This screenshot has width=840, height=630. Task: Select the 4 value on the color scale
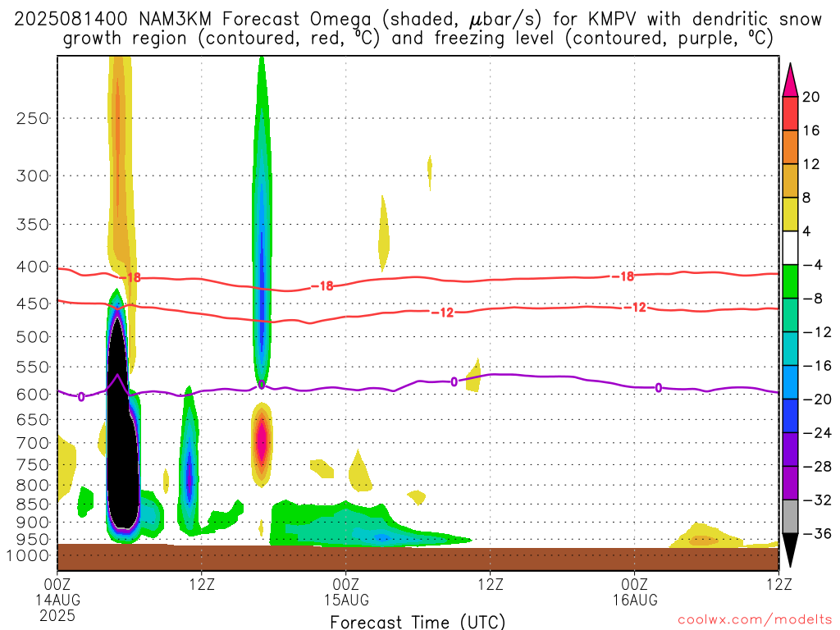pyautogui.click(x=806, y=231)
